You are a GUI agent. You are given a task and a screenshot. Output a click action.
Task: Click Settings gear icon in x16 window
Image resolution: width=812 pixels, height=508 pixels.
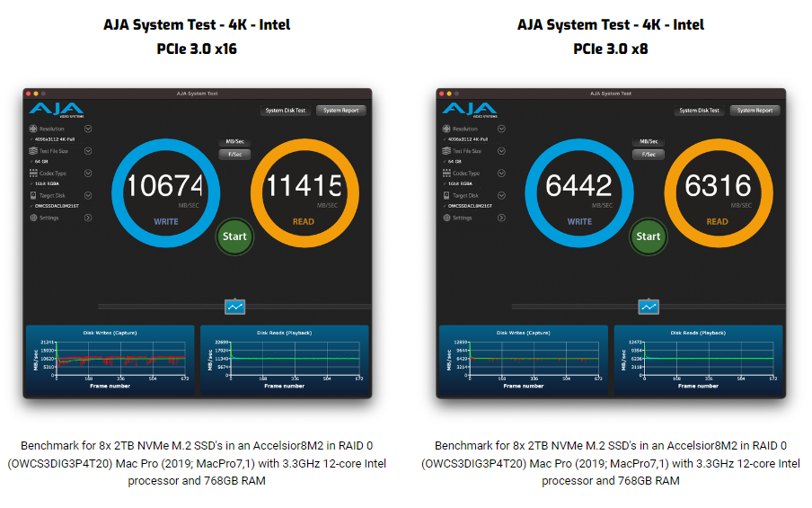[33, 218]
